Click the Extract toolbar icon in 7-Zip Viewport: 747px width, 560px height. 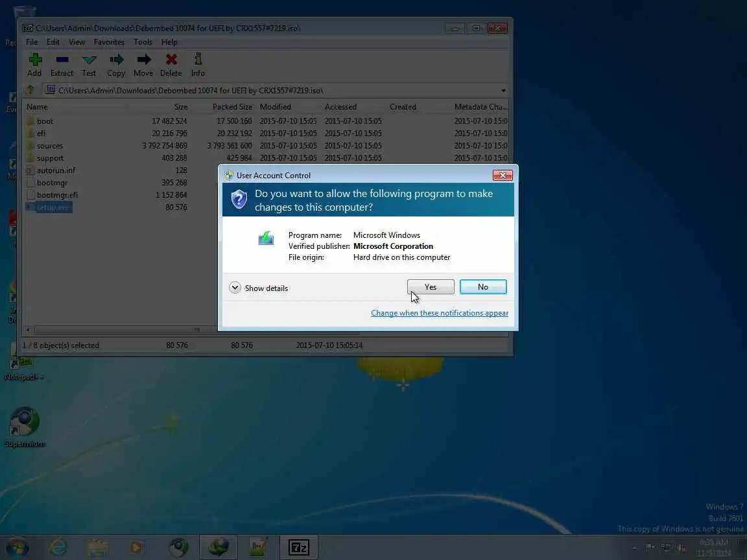click(62, 60)
